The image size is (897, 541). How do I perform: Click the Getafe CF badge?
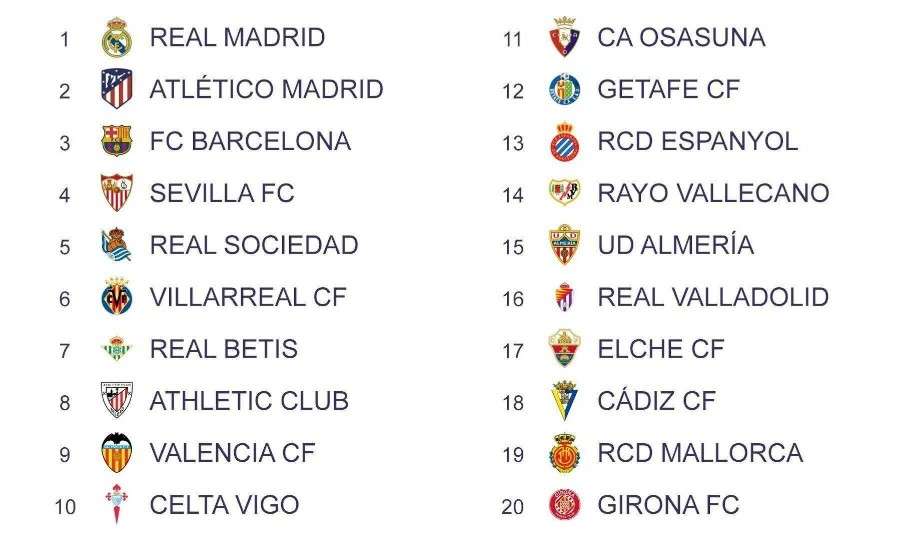pos(564,90)
